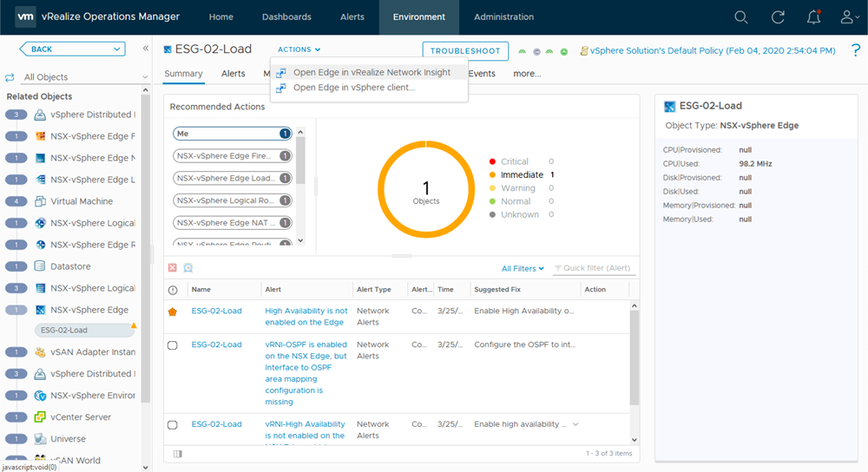Click the search magnifier icon in header
868x472 pixels.
[740, 17]
